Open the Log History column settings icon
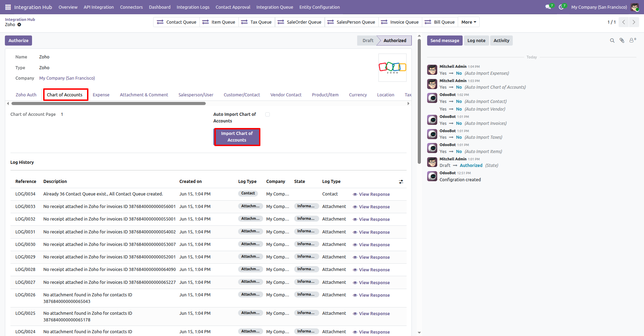The image size is (644, 336). pyautogui.click(x=401, y=182)
